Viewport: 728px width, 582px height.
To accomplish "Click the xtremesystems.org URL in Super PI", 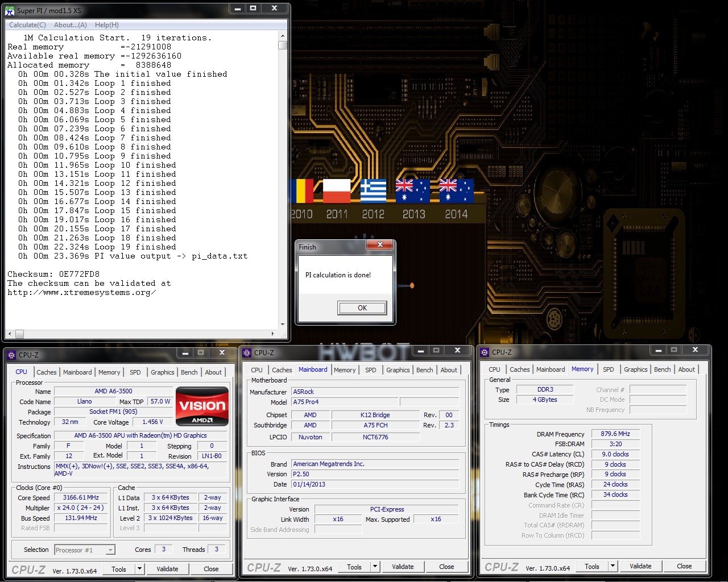I will click(x=82, y=292).
